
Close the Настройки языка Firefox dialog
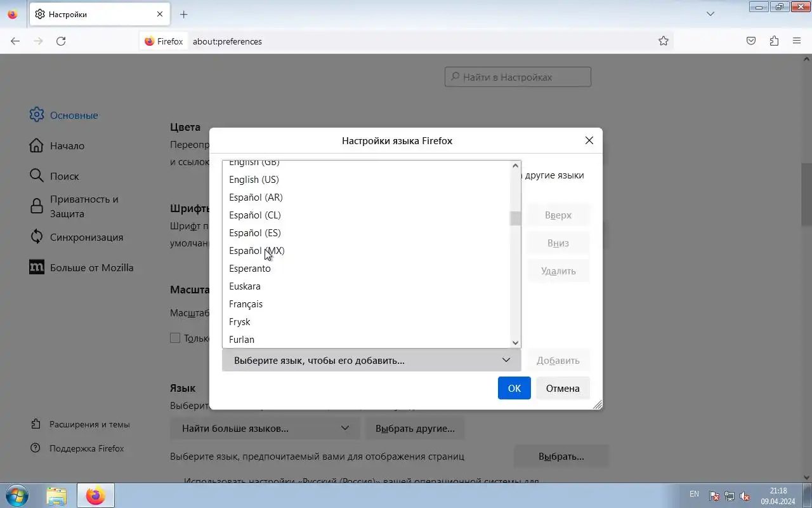pos(589,140)
